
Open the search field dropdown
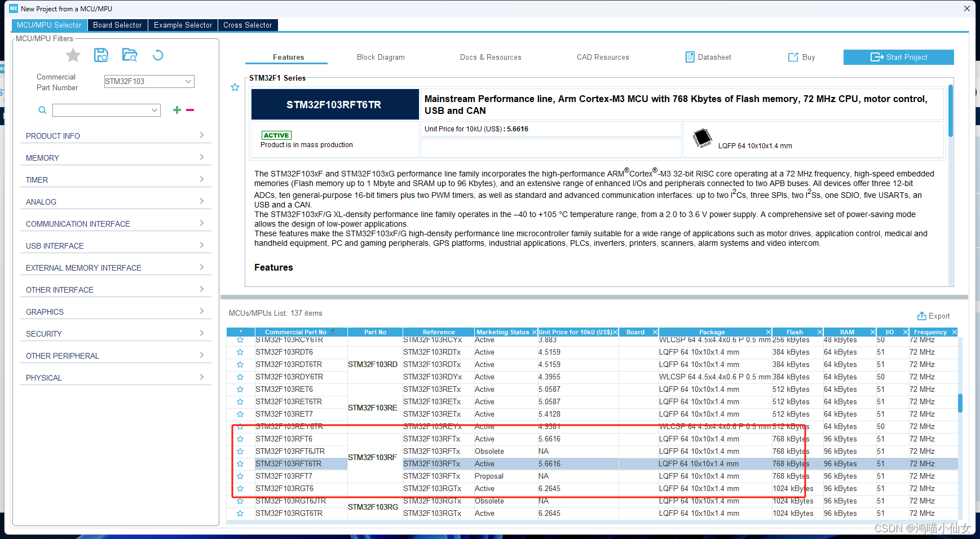coord(154,110)
